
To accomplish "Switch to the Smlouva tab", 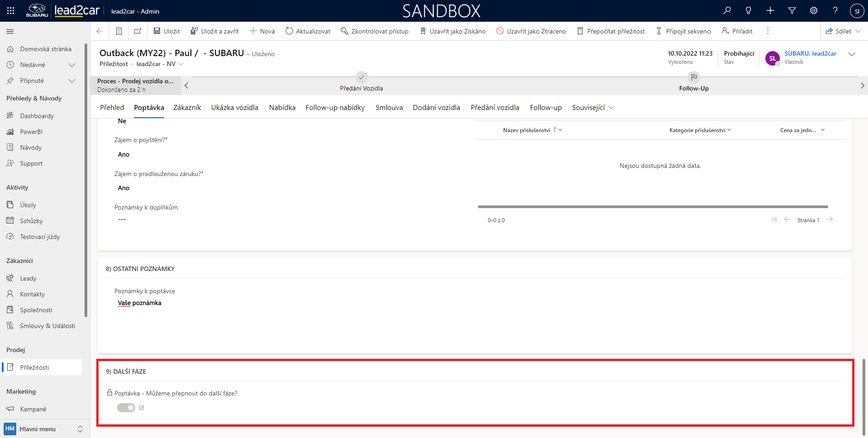I will [389, 108].
